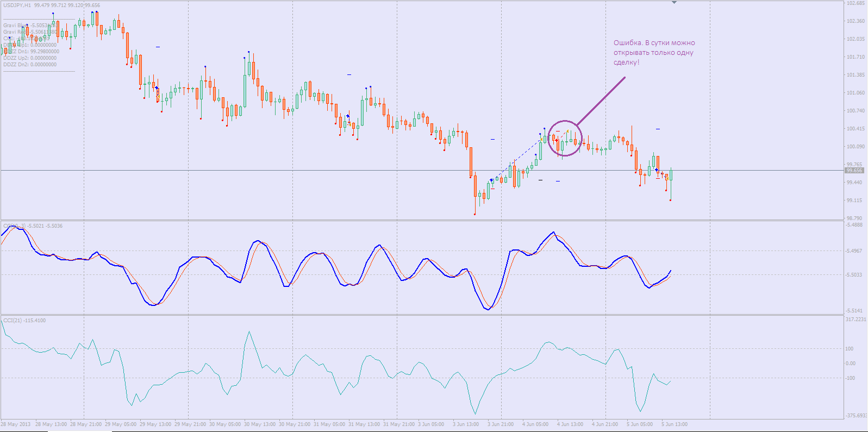
Task: Click the 4 Jun 13:00 time label
Action: coord(570,424)
